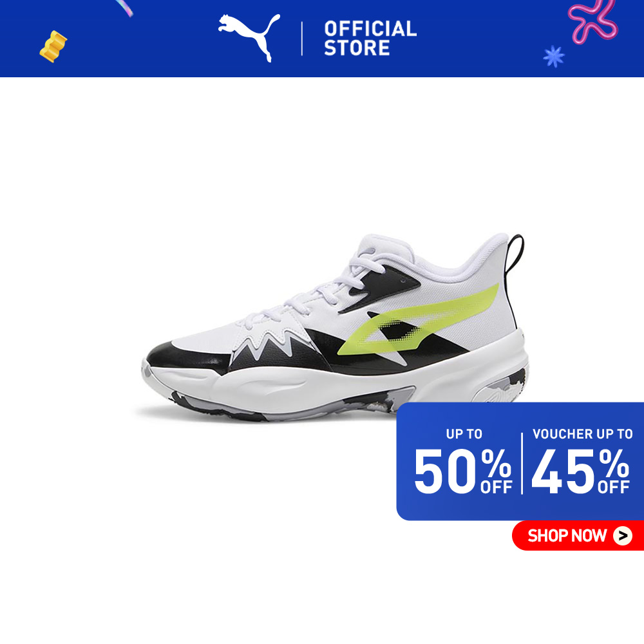Click the arrow icon in SHOP NOW

point(623,536)
